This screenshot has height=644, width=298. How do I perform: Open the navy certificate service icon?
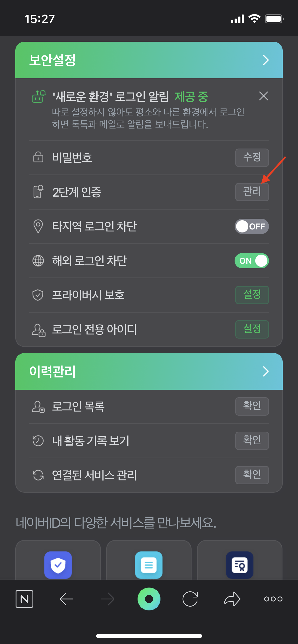[239, 565]
